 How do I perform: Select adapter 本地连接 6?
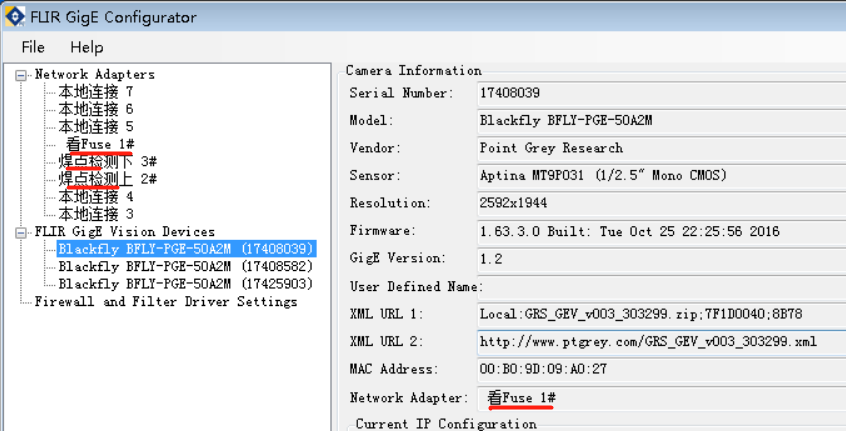[x=95, y=110]
